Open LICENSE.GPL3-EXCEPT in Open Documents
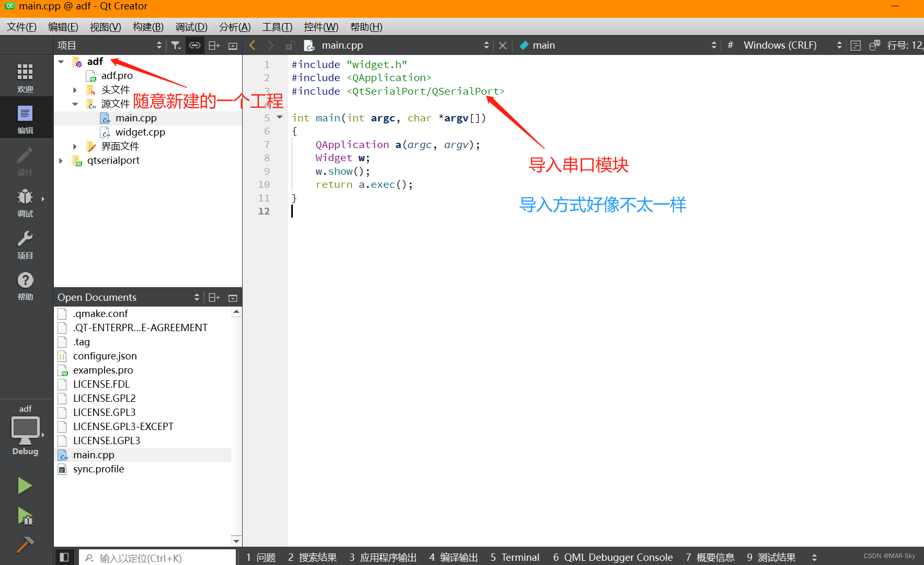This screenshot has height=565, width=924. [x=123, y=427]
